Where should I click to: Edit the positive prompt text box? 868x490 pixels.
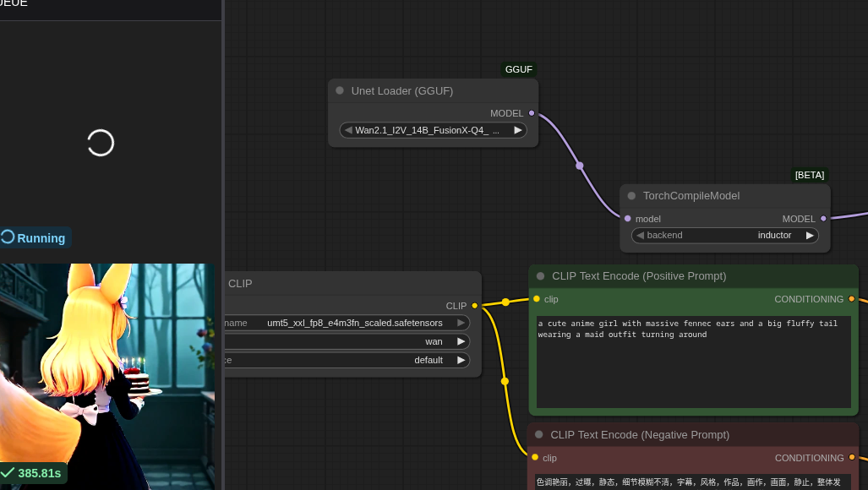694,362
